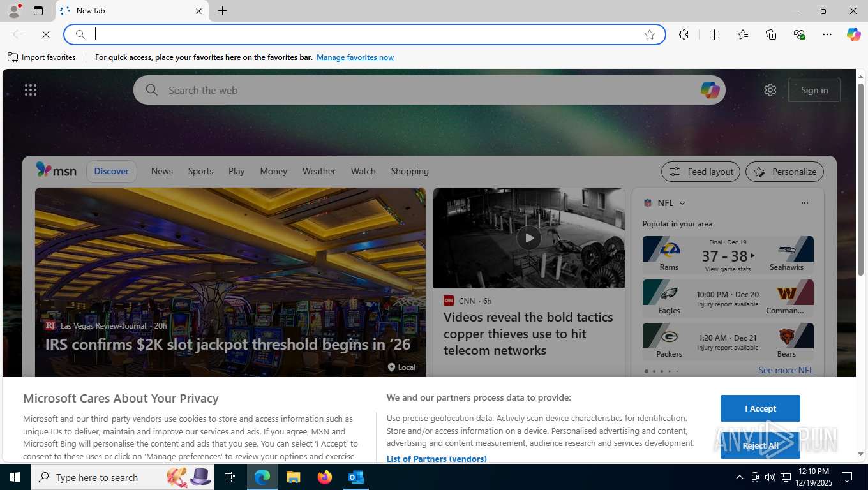This screenshot has width=868, height=490.
Task: Open Eagles vs Commanders game card
Action: coord(728,298)
